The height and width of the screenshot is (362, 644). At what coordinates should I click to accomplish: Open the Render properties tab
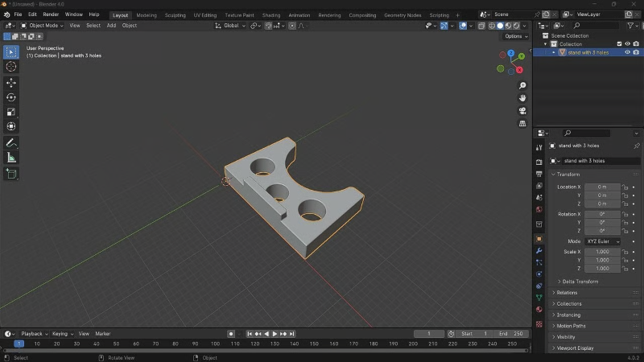point(539,162)
